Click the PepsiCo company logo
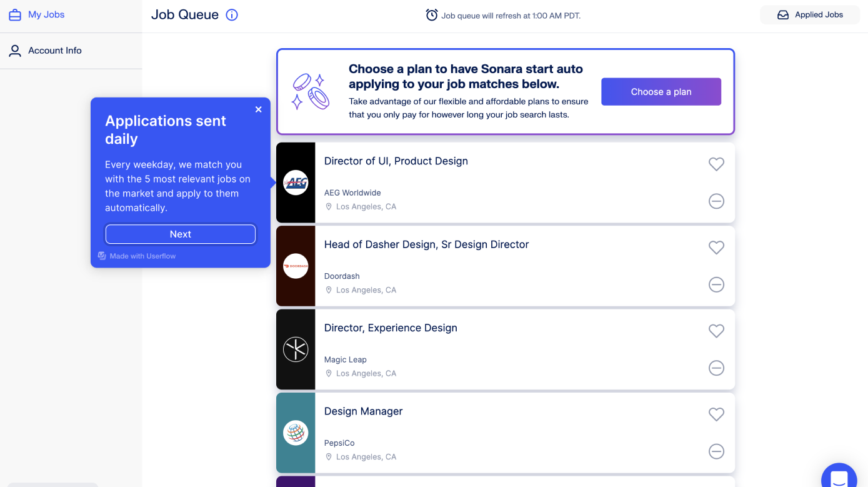 pyautogui.click(x=296, y=433)
